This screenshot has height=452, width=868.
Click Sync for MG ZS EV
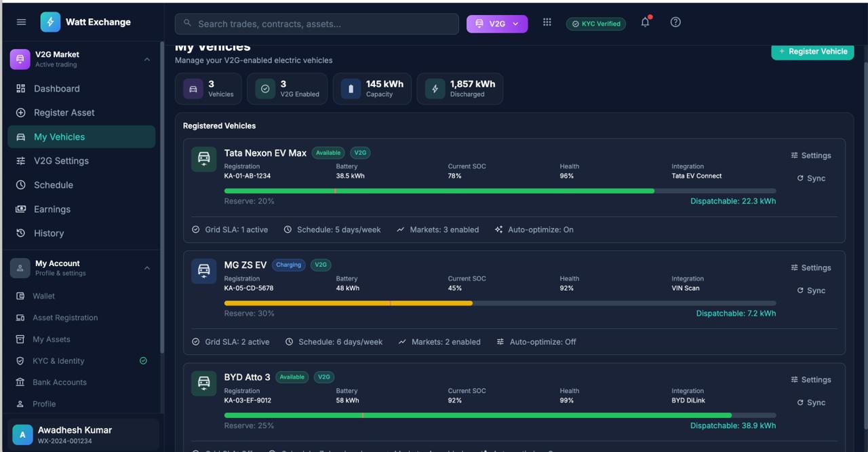pyautogui.click(x=811, y=290)
